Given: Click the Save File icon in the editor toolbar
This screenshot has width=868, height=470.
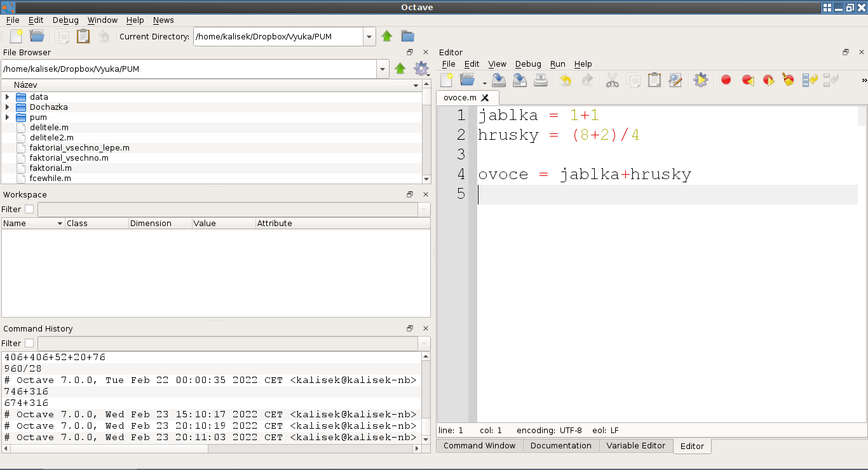Looking at the screenshot, I should [x=499, y=80].
